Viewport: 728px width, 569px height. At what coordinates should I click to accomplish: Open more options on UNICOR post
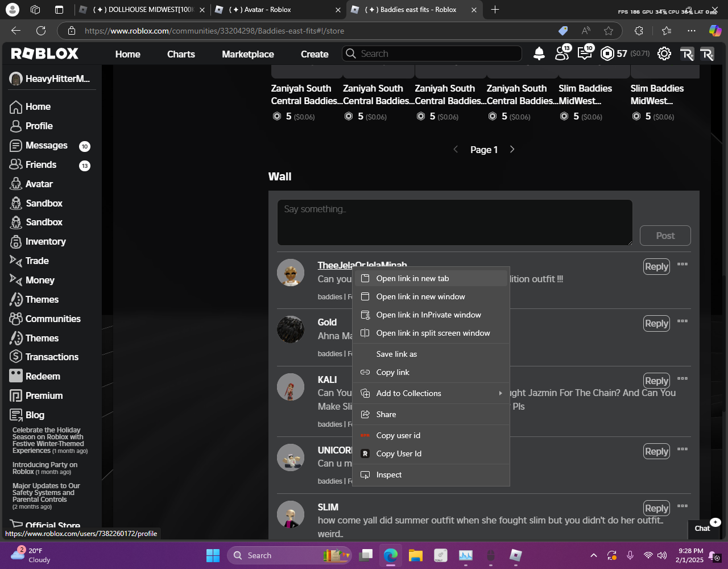(682, 449)
